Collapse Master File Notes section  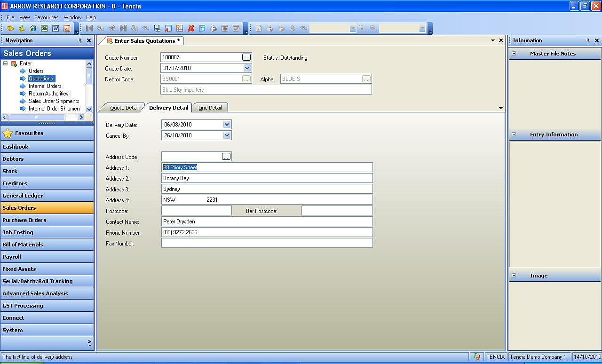[514, 54]
